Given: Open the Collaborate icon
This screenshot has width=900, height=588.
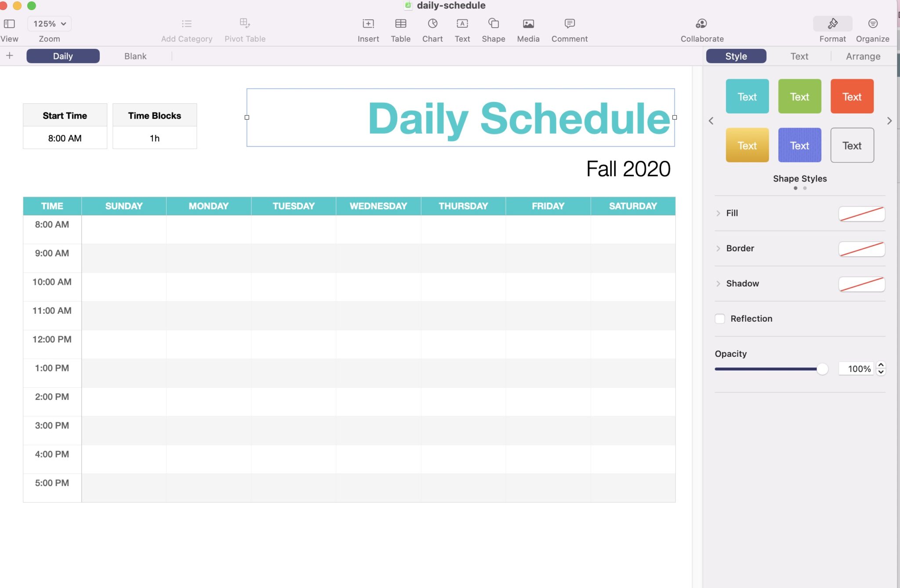Looking at the screenshot, I should point(702,23).
